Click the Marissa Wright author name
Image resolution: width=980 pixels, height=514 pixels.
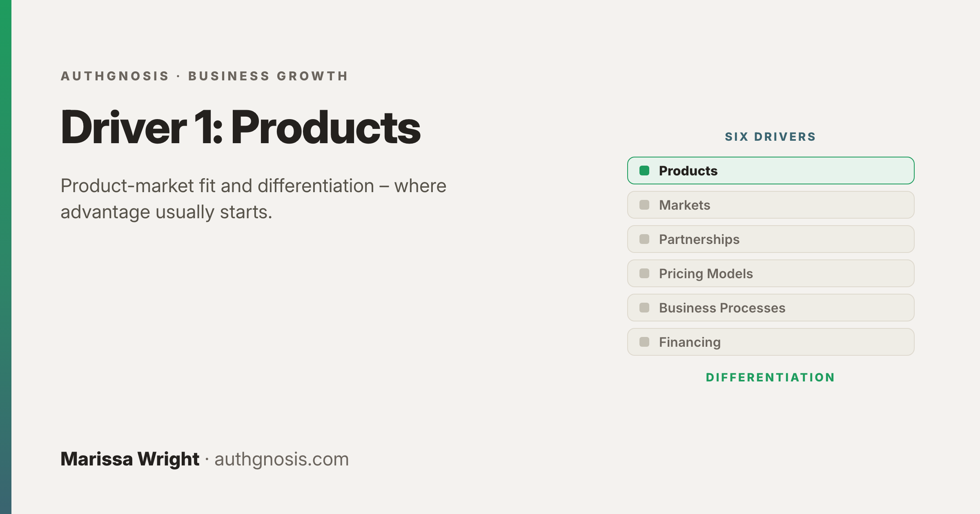pyautogui.click(x=130, y=459)
